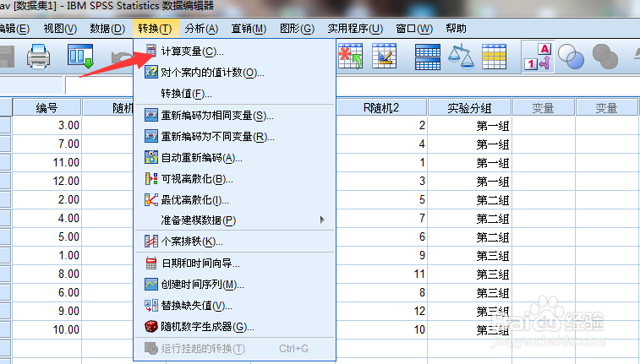The image size is (640, 364).
Task: Click the cell editor input field
Action: (351, 85)
